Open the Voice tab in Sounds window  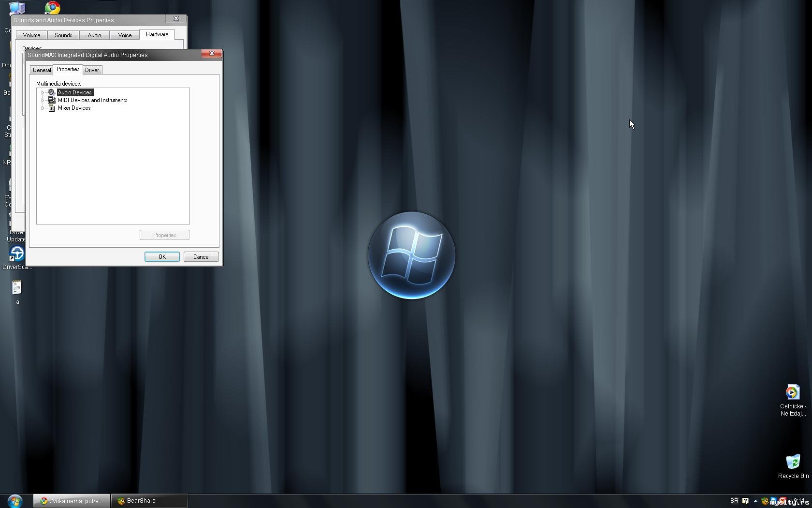click(x=125, y=35)
